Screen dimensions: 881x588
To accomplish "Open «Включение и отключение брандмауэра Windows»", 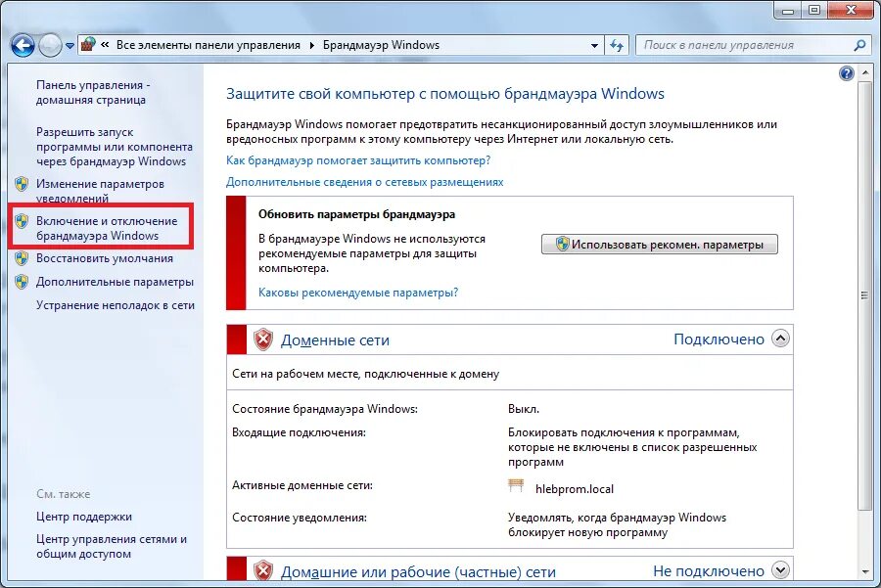I will (106, 228).
